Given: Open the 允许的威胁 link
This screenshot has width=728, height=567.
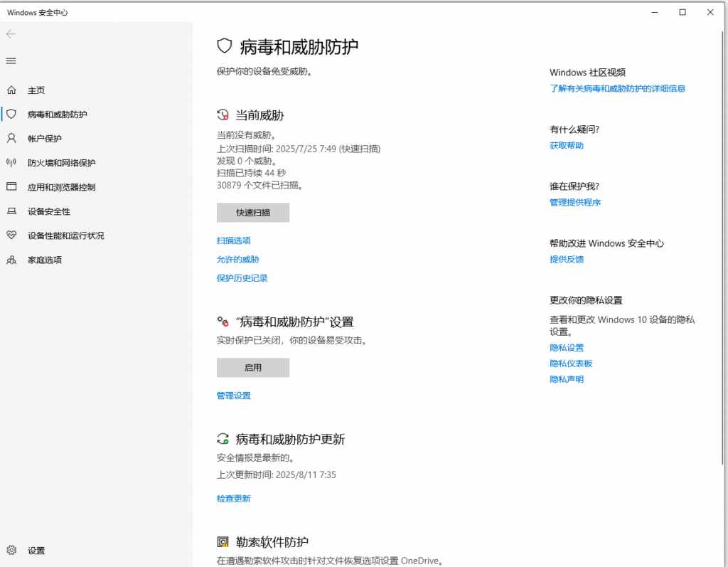Looking at the screenshot, I should [x=237, y=260].
